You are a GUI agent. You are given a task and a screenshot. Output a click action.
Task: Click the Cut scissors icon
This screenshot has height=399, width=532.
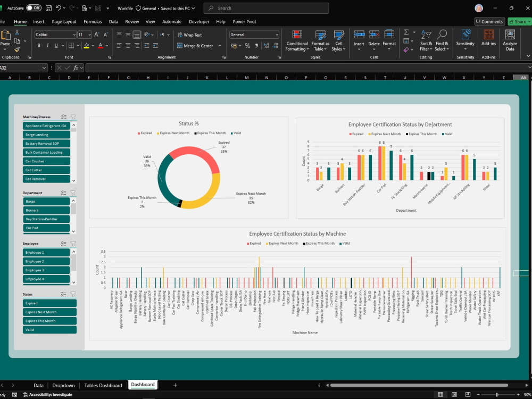pyautogui.click(x=17, y=32)
